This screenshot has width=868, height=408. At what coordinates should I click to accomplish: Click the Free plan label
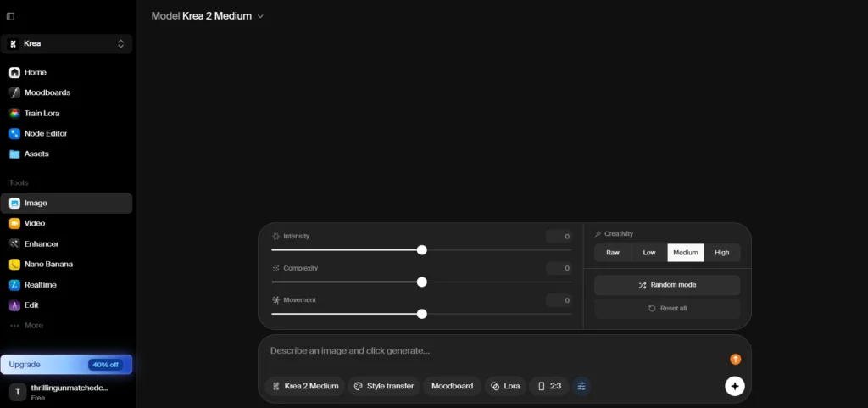tap(37, 398)
